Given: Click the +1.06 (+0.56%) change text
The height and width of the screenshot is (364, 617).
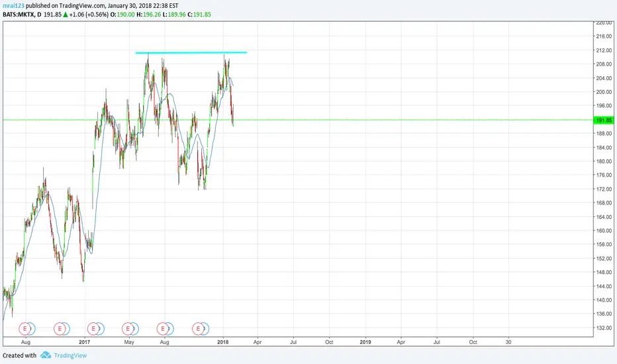Looking at the screenshot, I should click(89, 15).
